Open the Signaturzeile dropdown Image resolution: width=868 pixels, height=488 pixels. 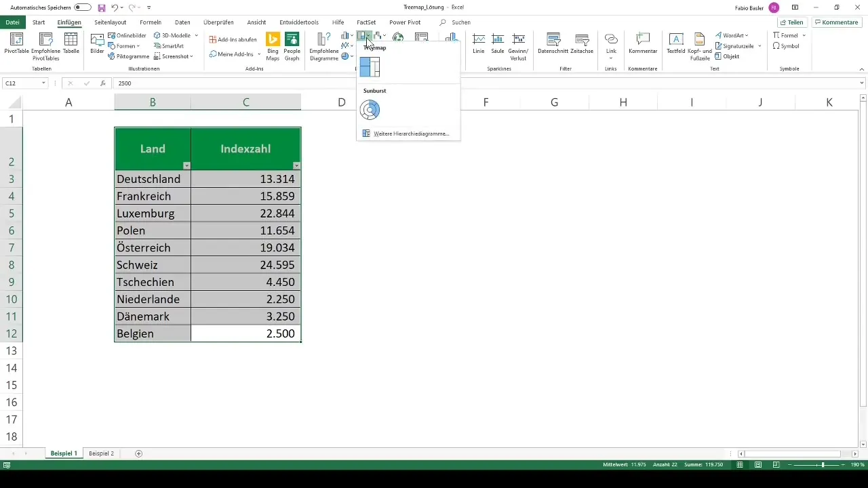tap(759, 46)
